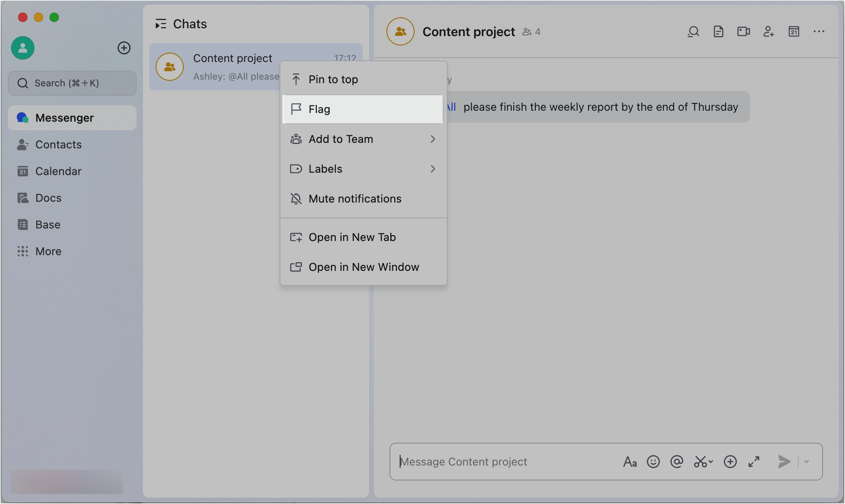Flag the Content project chat
The width and height of the screenshot is (845, 504).
[319, 109]
